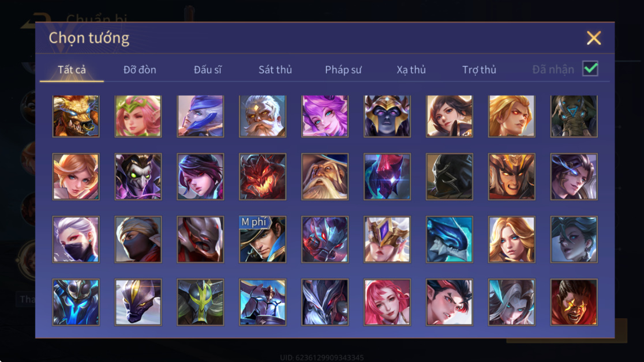Select the pink-haired woman in bottom row
Screen dimensions: 644x362
click(x=387, y=302)
